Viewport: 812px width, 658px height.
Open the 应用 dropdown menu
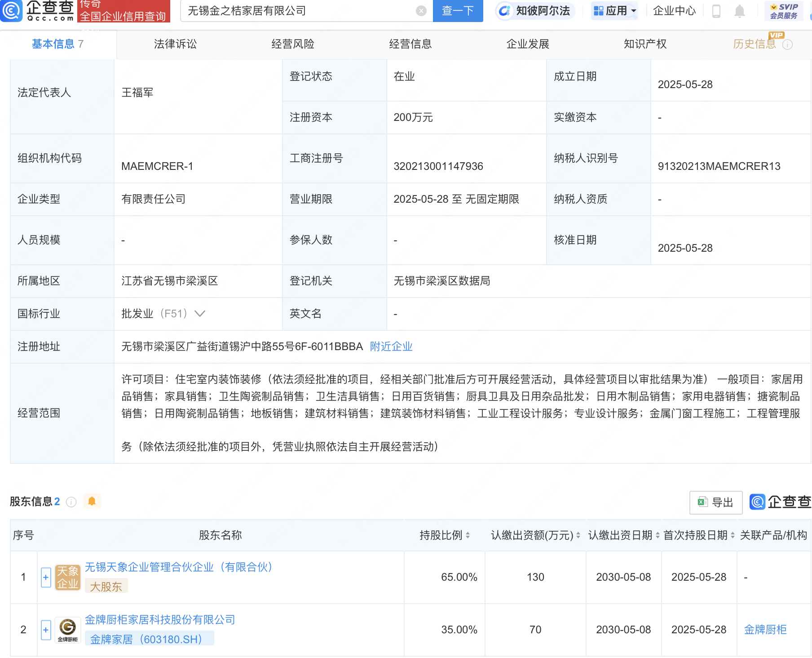tap(614, 11)
